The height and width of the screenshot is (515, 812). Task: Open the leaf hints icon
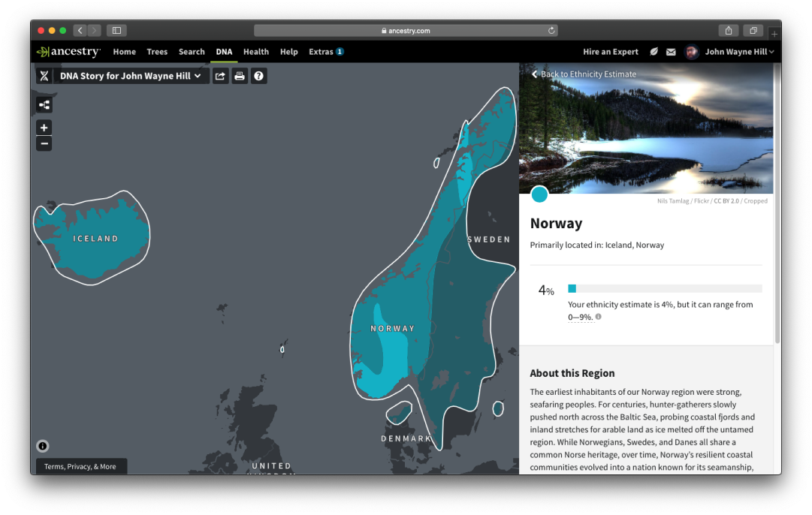point(654,52)
